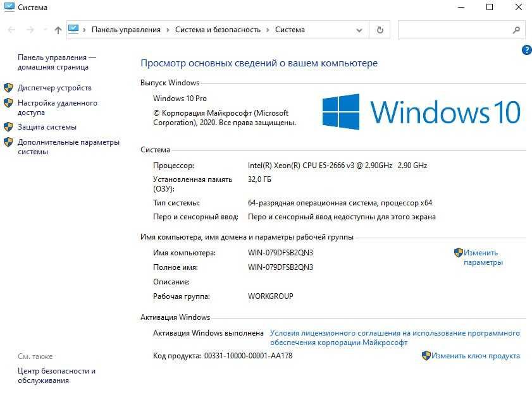The width and height of the screenshot is (532, 395).
Task: Click the 'Имя компьютера' value WIN-079DFSB2QN3
Action: [x=281, y=253]
